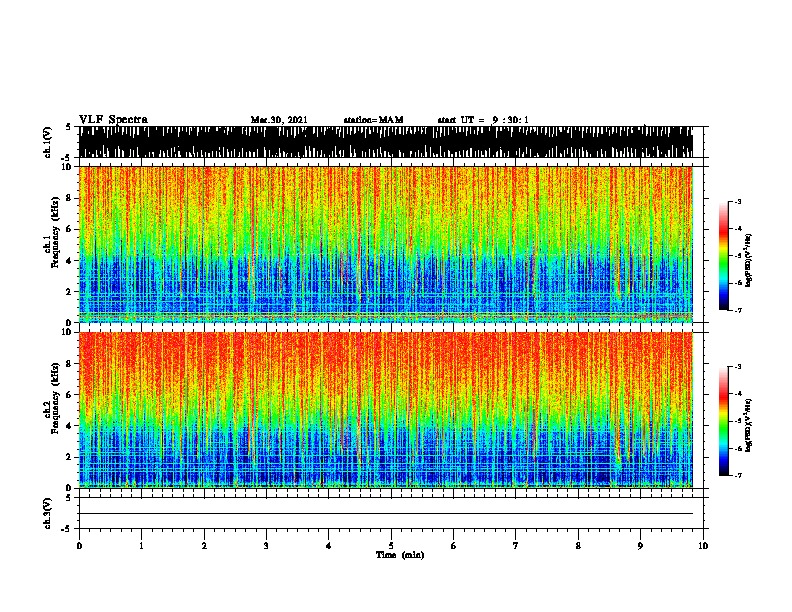
Task: Click the 'ch.1(V)' waveform axis label
Action: pos(48,142)
